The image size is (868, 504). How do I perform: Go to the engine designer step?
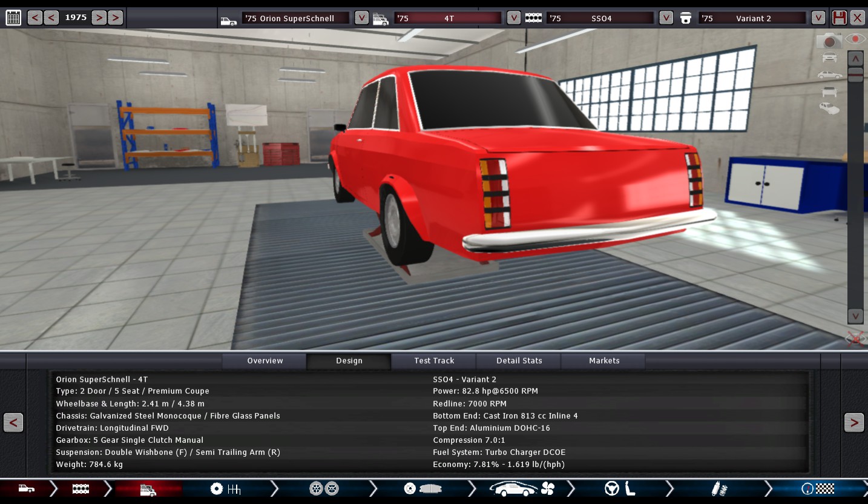[x=81, y=489]
